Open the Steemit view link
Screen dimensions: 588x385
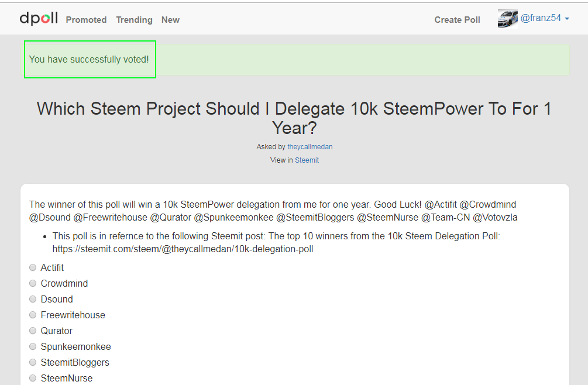(x=307, y=160)
